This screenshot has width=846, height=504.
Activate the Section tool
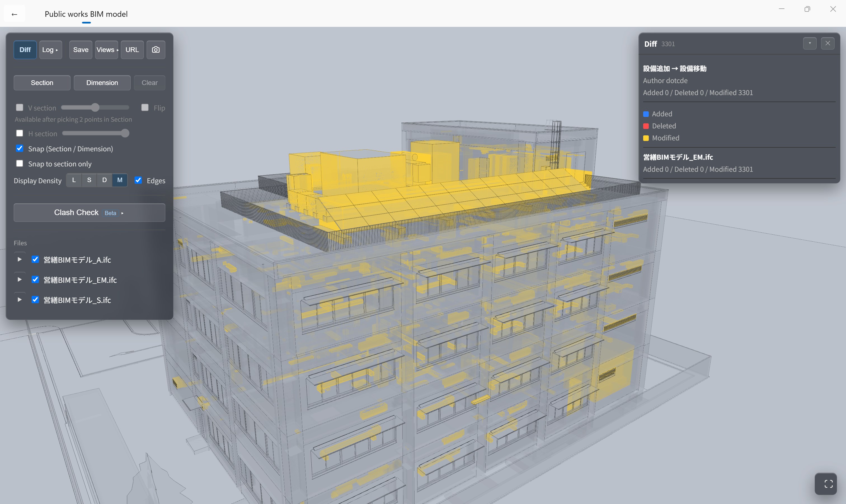coord(42,83)
